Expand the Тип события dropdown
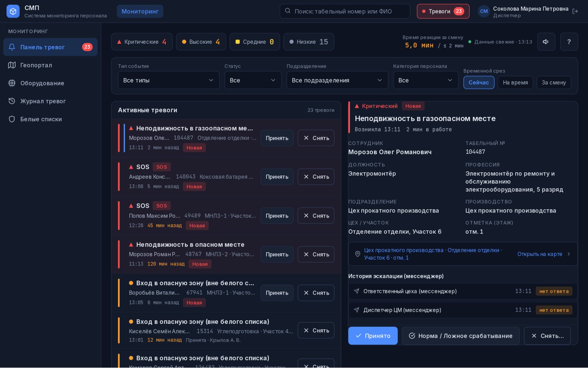Image resolution: width=588 pixels, height=368 pixels. tap(169, 80)
